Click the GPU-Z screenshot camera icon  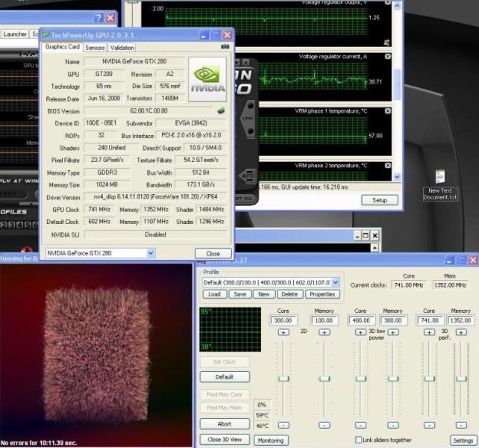coord(225,47)
